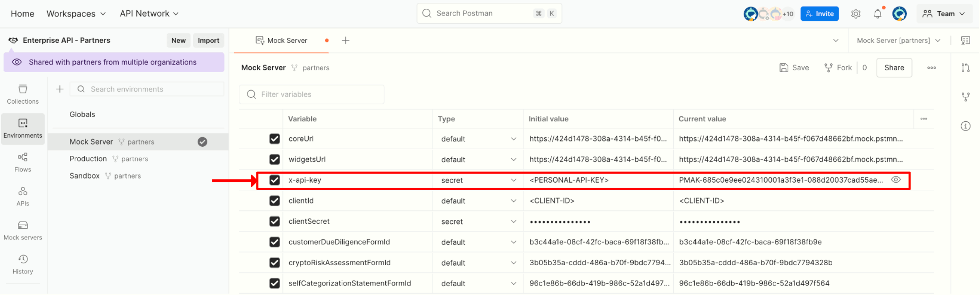
Task: Uncheck the widgetsUrl variable checkbox
Action: coord(274,160)
